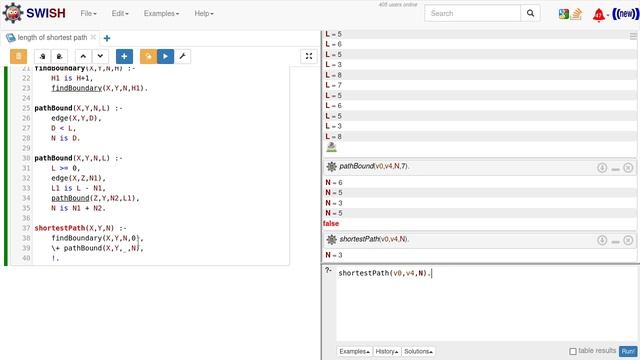Screen dimensions: 640x360
Task: Click the orange delete cell button
Action: [x=18, y=56]
